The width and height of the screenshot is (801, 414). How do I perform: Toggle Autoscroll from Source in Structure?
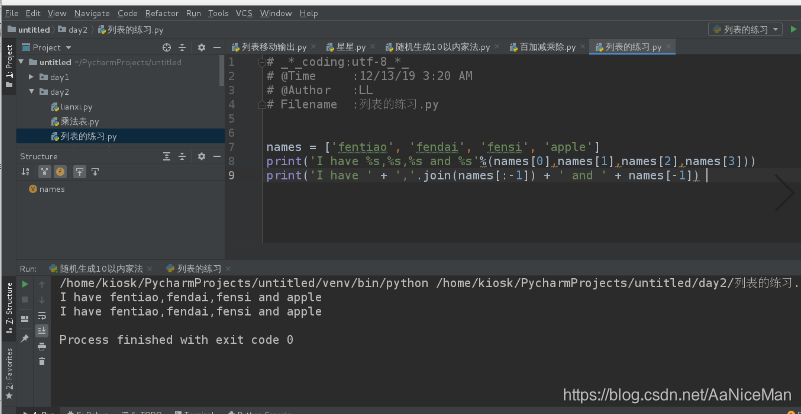(x=95, y=172)
